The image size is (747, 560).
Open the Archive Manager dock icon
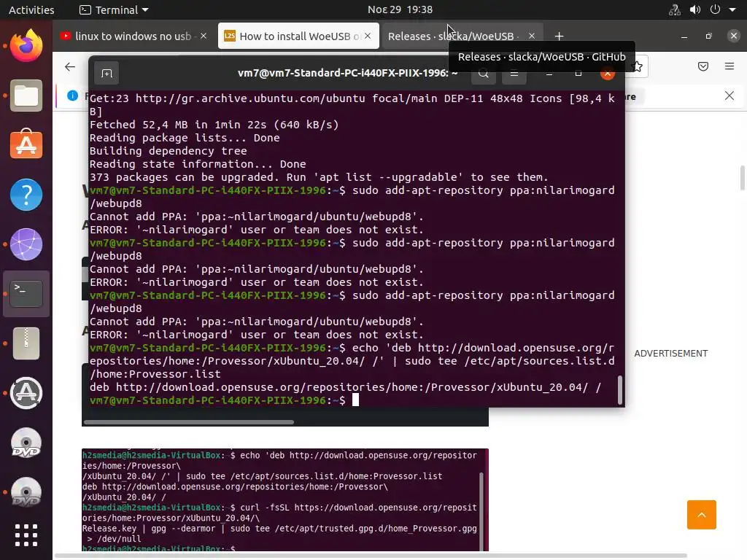pyautogui.click(x=26, y=343)
